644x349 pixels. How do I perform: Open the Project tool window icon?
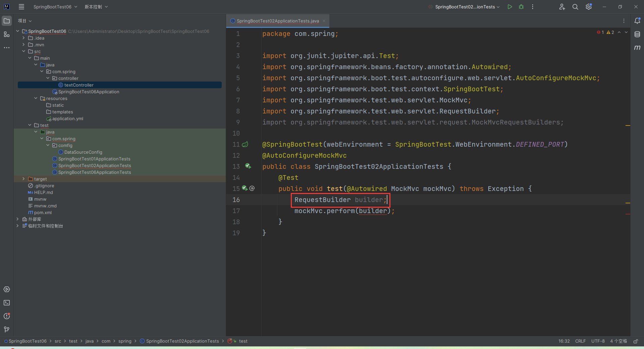click(7, 21)
